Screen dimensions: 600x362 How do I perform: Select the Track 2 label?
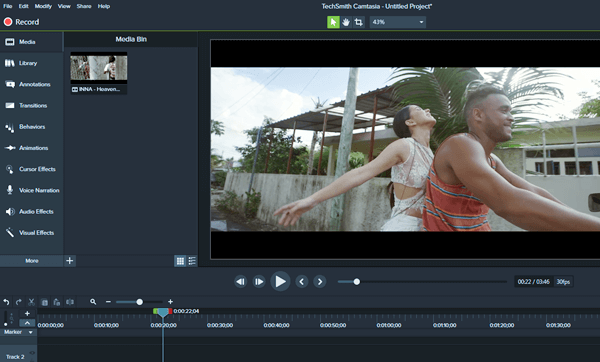coord(15,357)
